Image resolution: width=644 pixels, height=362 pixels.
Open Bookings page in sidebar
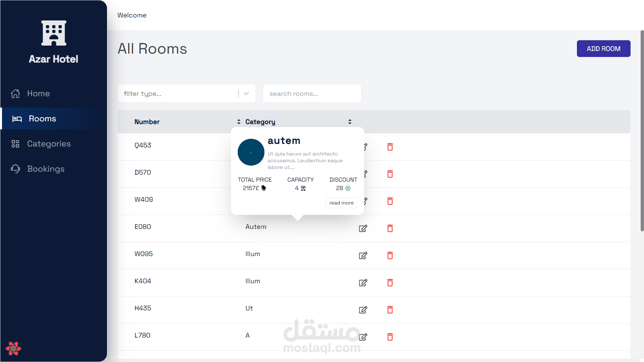(x=46, y=169)
